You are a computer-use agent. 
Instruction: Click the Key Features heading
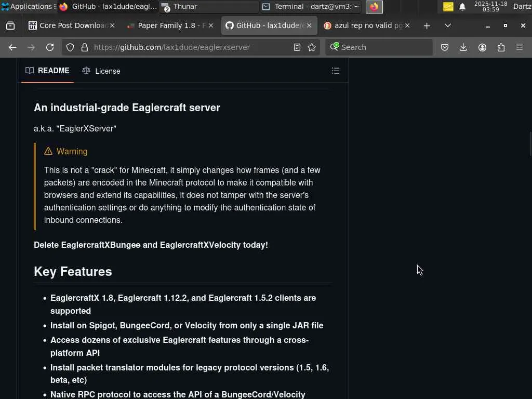pos(73,271)
